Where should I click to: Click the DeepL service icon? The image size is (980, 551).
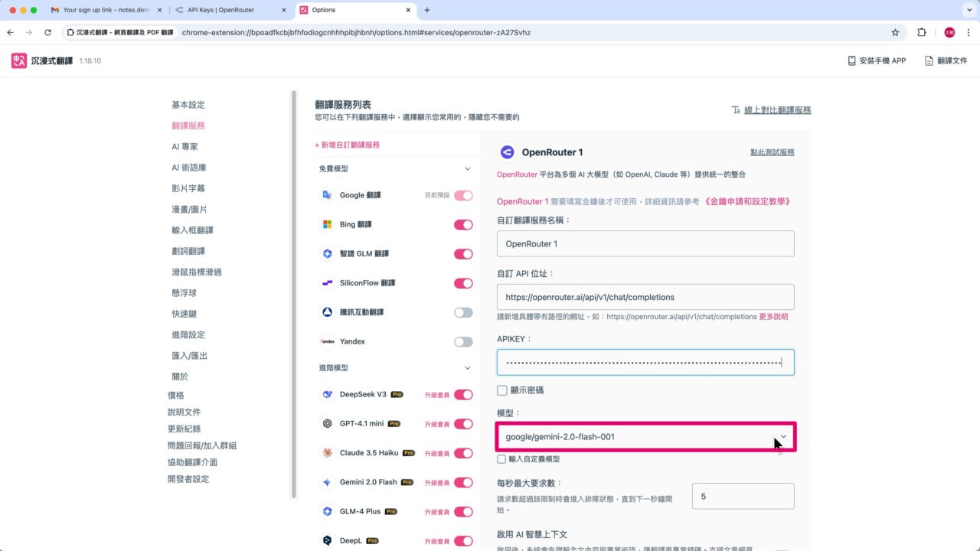(327, 540)
